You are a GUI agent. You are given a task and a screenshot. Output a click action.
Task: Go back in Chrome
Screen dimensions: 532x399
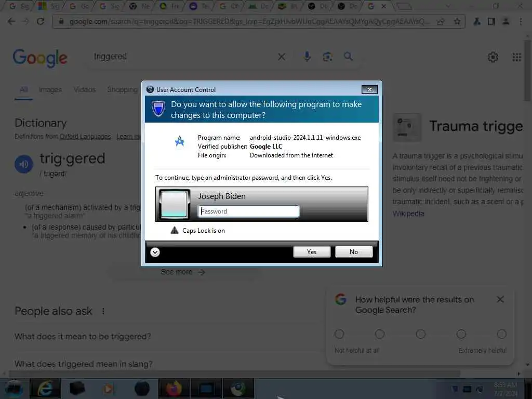(x=11, y=21)
